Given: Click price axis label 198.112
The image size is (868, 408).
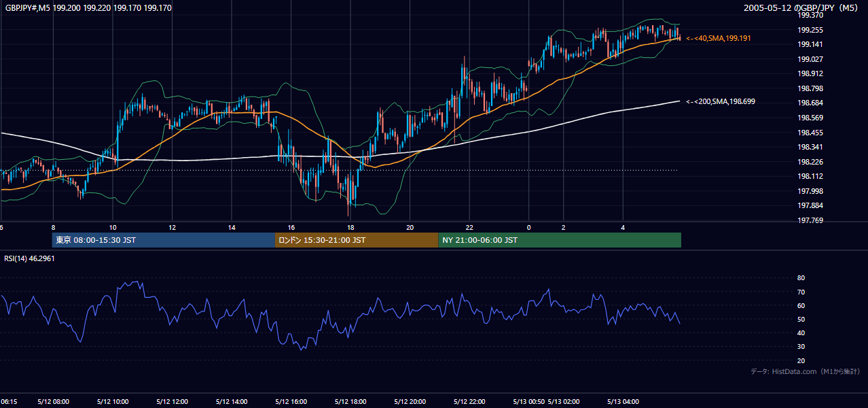Looking at the screenshot, I should click(x=810, y=176).
